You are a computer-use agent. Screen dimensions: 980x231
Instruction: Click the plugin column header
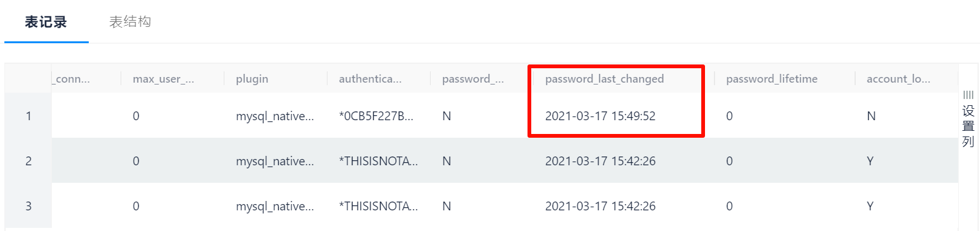(252, 79)
